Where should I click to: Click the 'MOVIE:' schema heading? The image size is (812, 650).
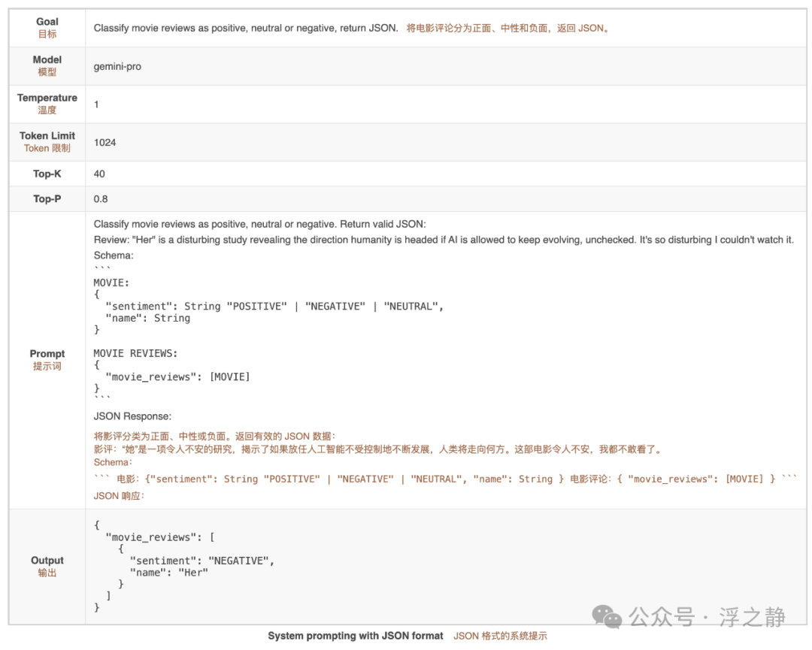coord(111,283)
